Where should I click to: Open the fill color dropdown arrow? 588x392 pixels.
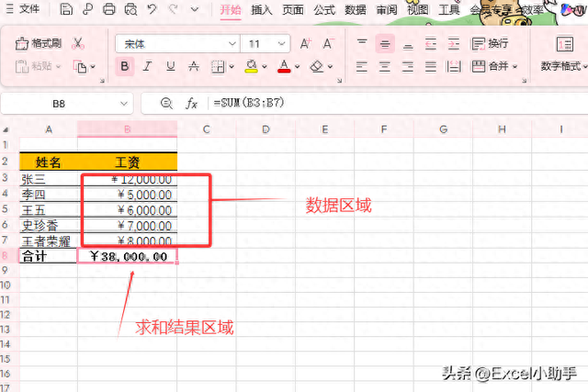pyautogui.click(x=265, y=67)
